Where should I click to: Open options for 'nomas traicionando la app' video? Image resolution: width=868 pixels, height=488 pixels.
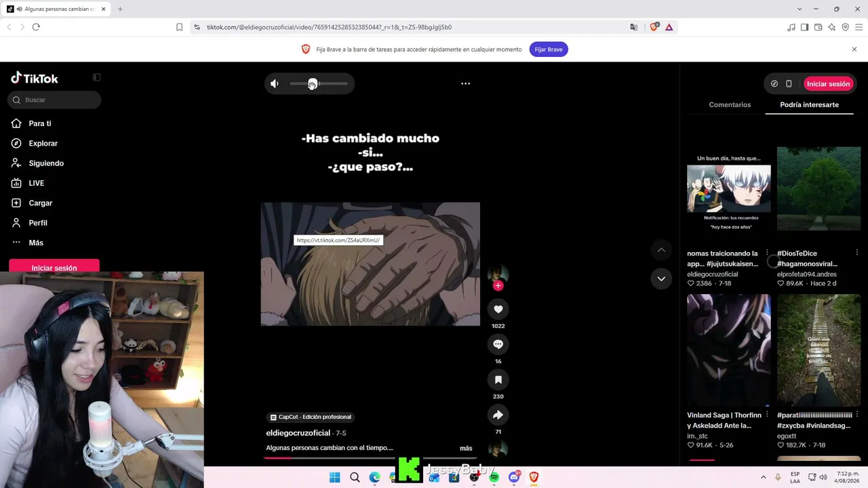click(767, 253)
